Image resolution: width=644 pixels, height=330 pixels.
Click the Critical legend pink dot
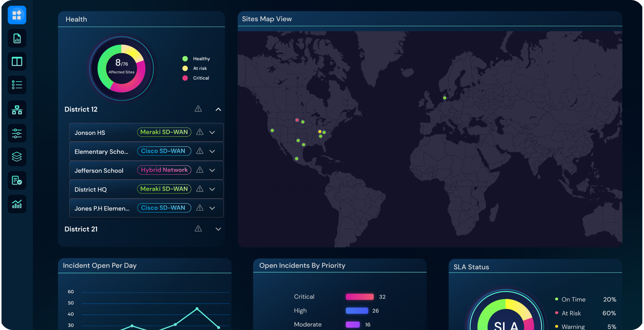coord(185,78)
